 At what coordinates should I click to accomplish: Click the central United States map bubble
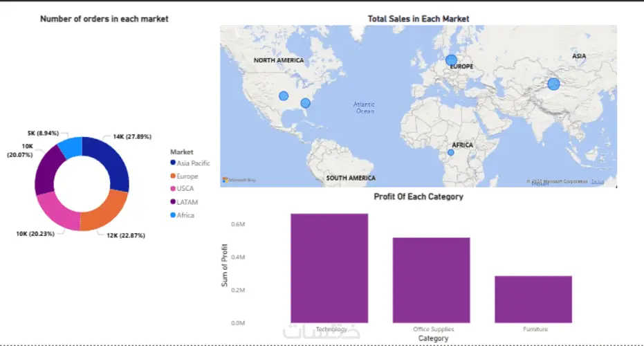pyautogui.click(x=284, y=95)
